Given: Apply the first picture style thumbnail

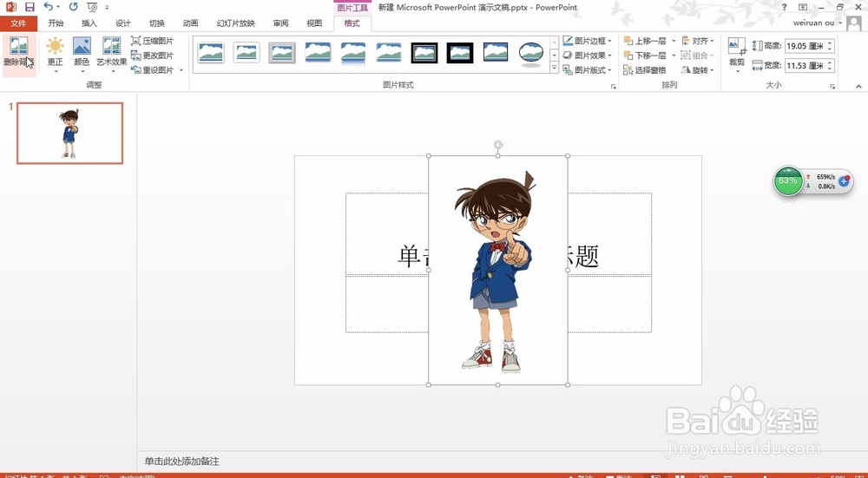Looking at the screenshot, I should pos(211,53).
